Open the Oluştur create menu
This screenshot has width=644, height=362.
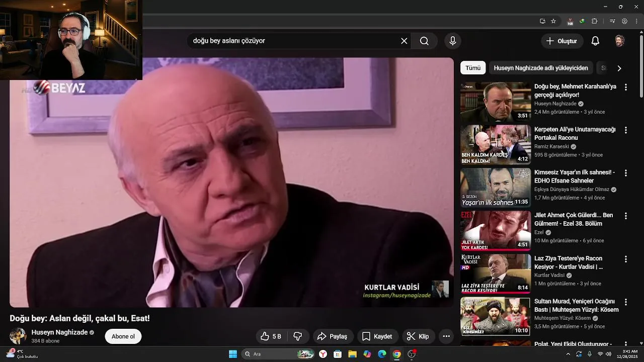tap(562, 41)
